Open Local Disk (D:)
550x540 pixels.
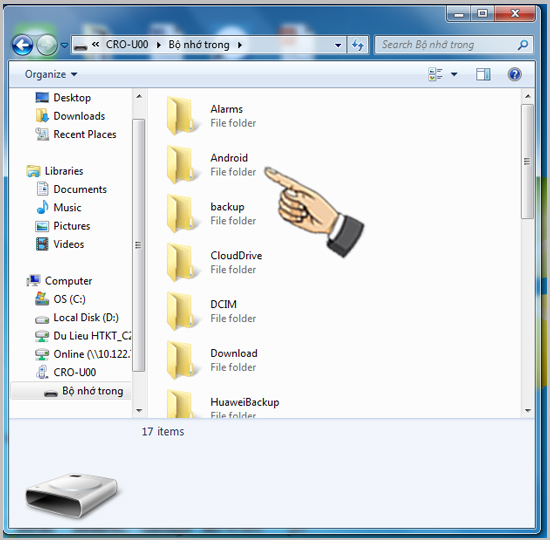[77, 318]
